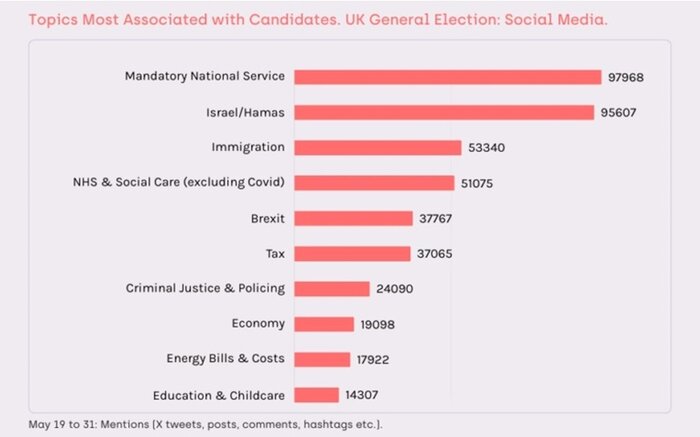Click the Energy Bills & Costs bar
700x437 pixels.
pyautogui.click(x=322, y=359)
